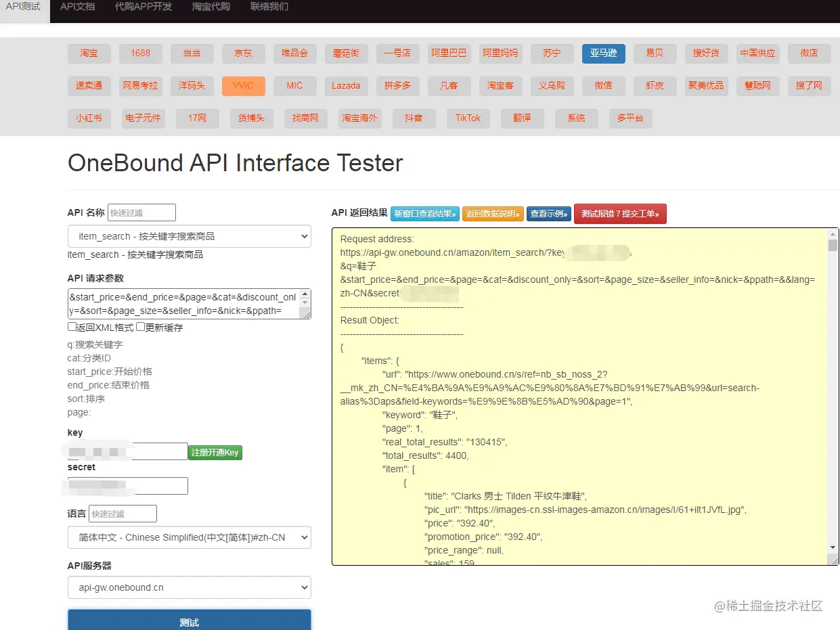The image size is (840, 630).
Task: Select the 货捕头 platform button
Action: click(x=252, y=118)
